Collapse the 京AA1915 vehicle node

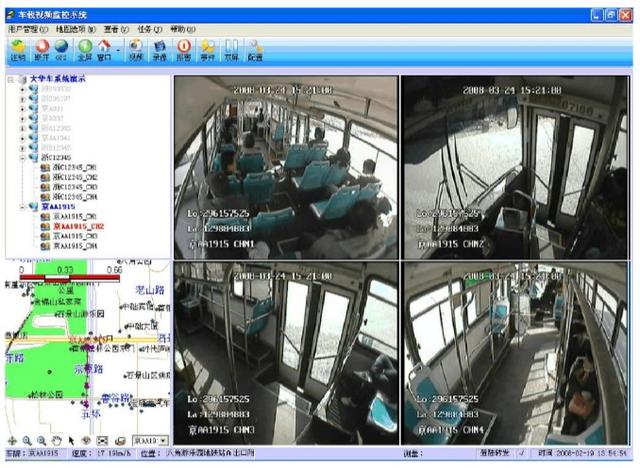click(x=23, y=207)
